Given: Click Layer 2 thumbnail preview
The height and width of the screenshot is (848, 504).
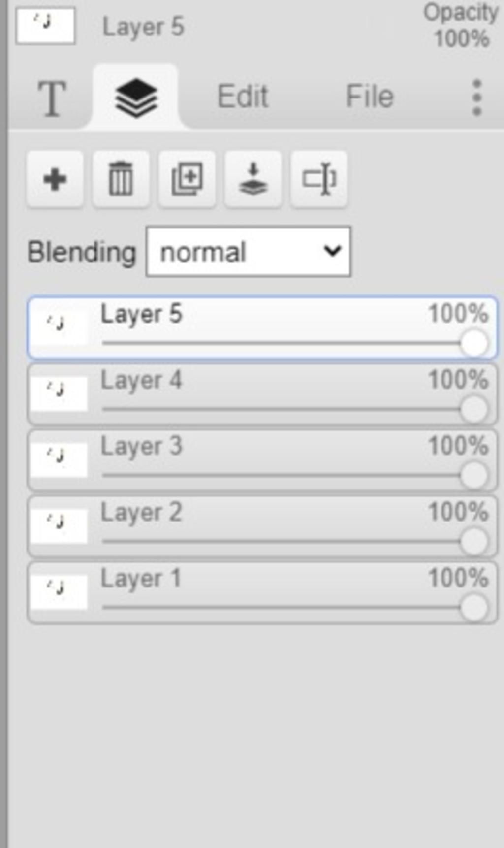Looking at the screenshot, I should [x=59, y=525].
